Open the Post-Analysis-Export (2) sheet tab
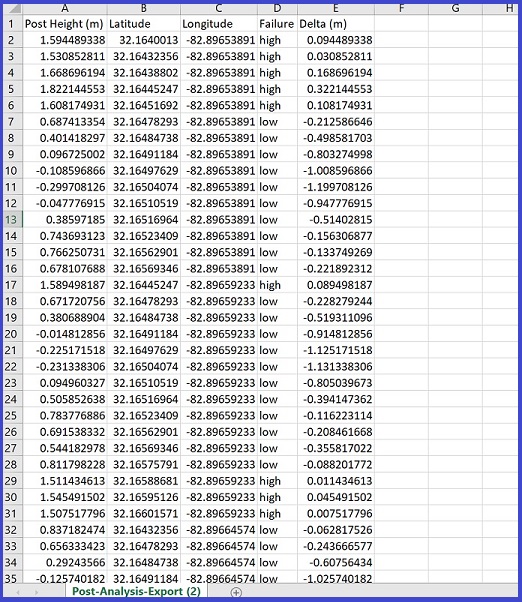 [x=136, y=591]
